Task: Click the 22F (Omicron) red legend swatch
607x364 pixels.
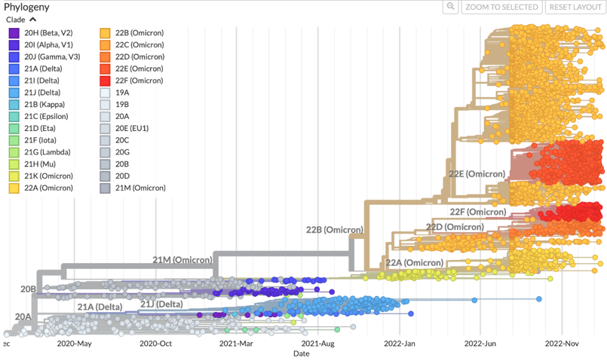Action: pyautogui.click(x=105, y=81)
